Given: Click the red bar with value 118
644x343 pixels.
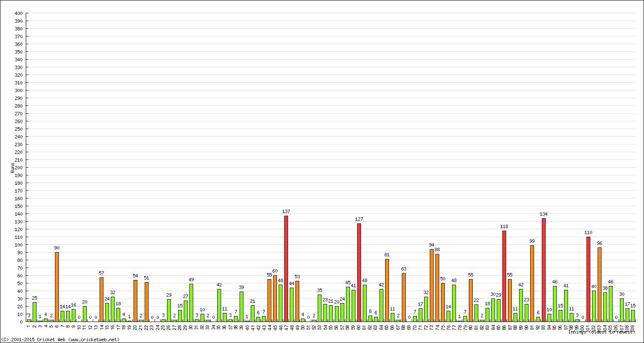Looking at the screenshot, I should tap(504, 276).
